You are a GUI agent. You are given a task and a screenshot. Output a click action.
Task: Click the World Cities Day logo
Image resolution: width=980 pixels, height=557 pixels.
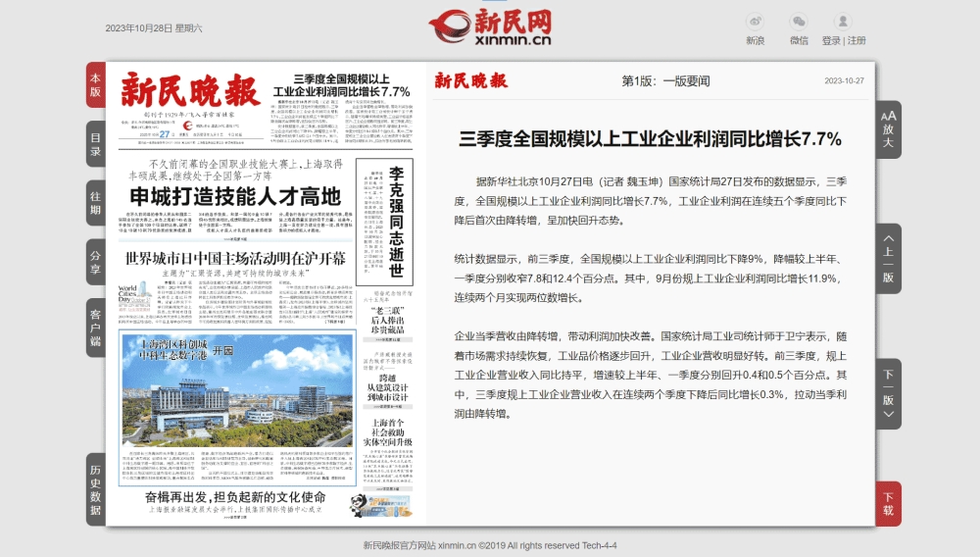pos(135,296)
